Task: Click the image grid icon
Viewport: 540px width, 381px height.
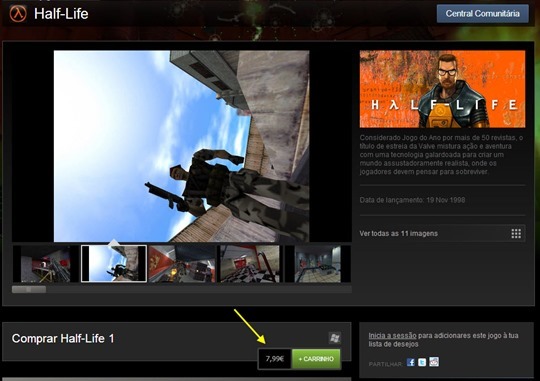Action: pos(516,234)
